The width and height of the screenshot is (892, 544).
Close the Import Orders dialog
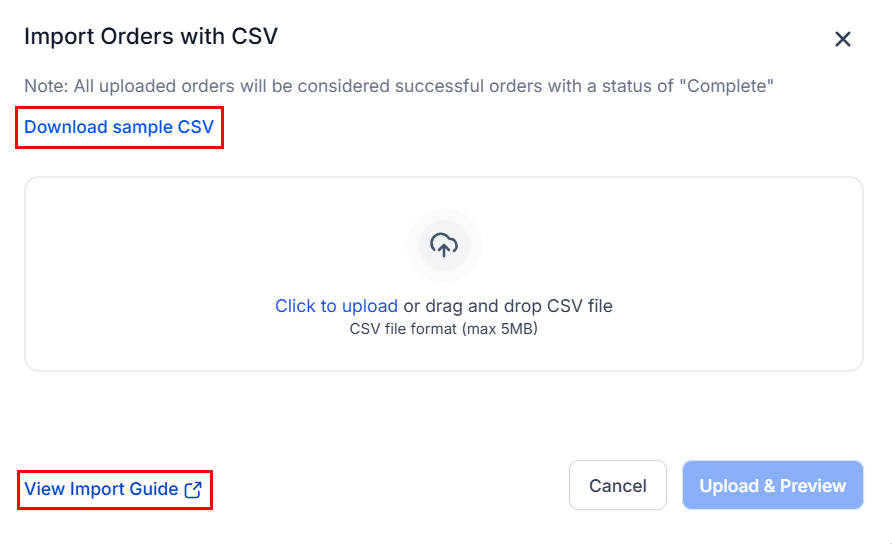tap(843, 39)
